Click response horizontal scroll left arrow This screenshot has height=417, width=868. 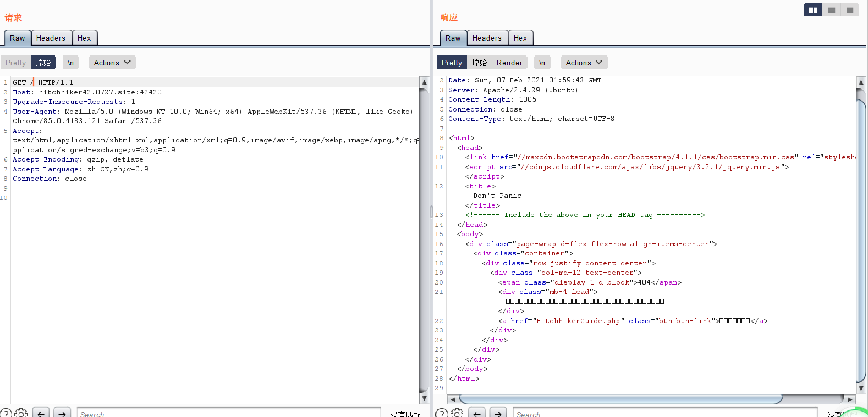coord(453,399)
